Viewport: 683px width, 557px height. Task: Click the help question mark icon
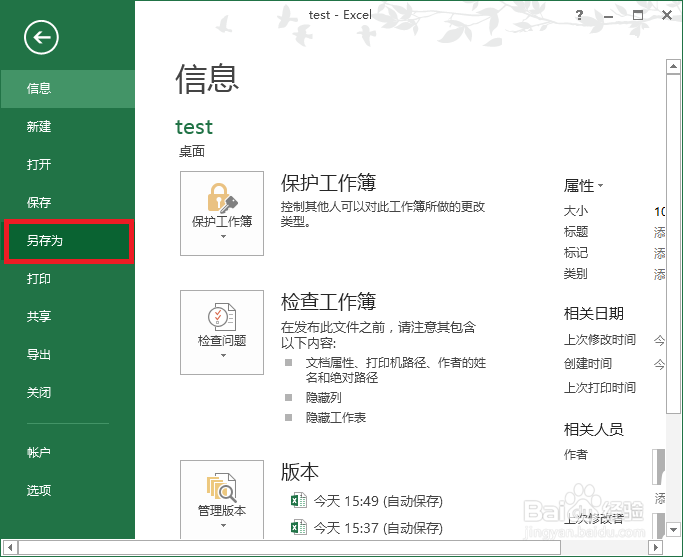(579, 15)
